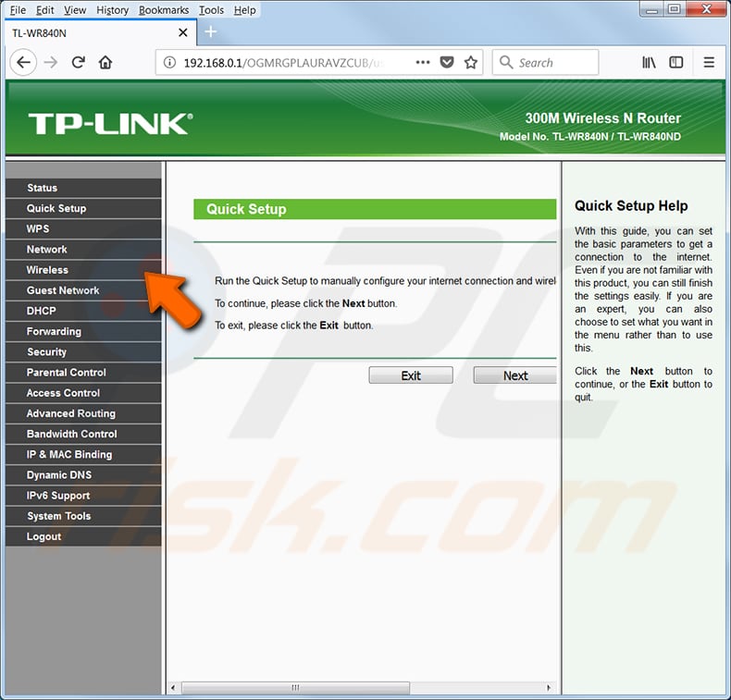Click the browser Back arrow button
This screenshot has width=731, height=700.
point(24,63)
